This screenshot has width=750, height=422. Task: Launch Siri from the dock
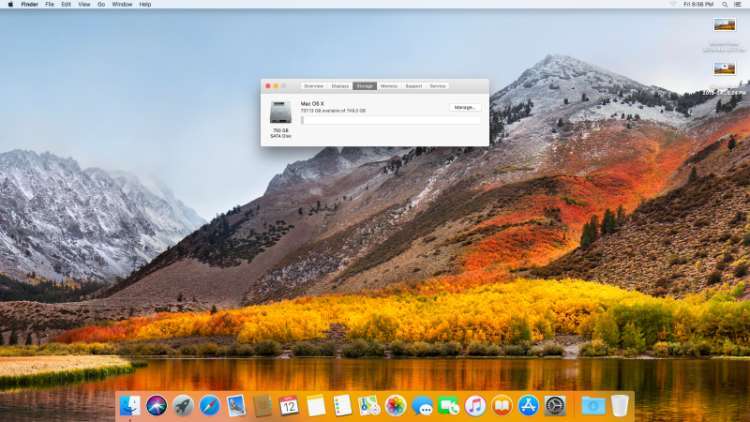click(x=157, y=405)
